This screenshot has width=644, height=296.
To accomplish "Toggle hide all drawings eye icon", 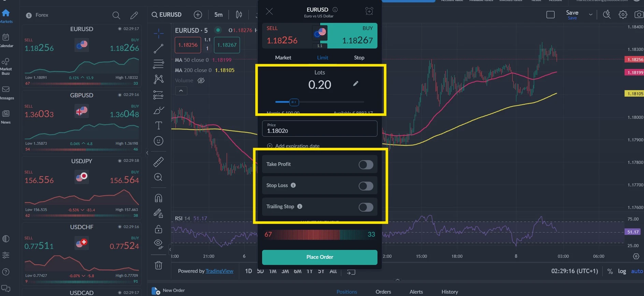I will pos(158,244).
